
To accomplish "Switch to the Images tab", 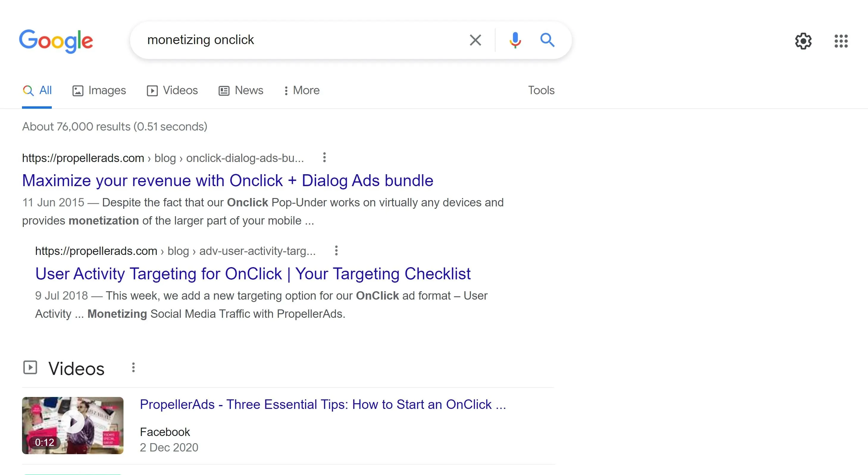I will click(x=99, y=90).
